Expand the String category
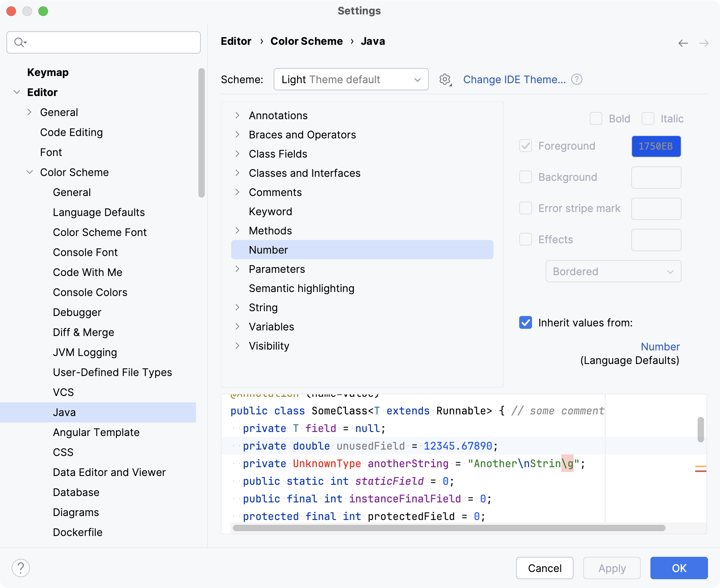Image resolution: width=720 pixels, height=588 pixels. [x=237, y=307]
